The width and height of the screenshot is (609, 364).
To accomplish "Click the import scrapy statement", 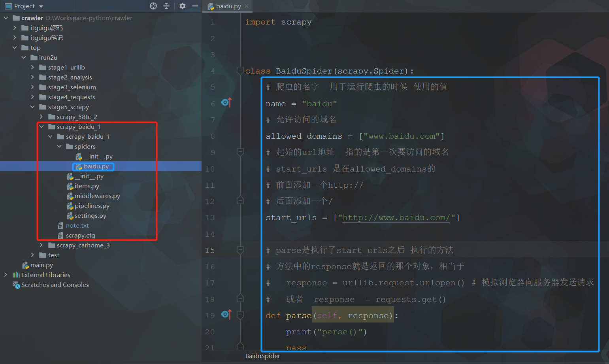I will (x=279, y=22).
